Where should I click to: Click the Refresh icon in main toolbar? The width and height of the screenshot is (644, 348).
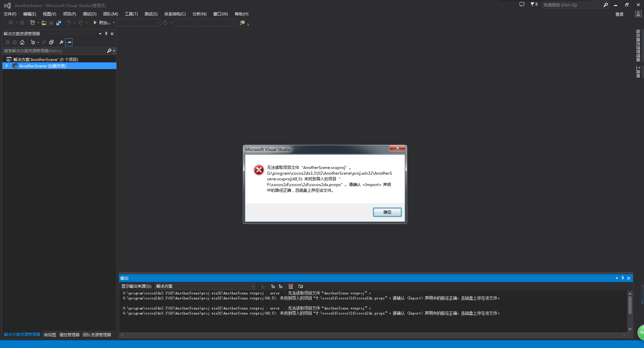[x=165, y=23]
